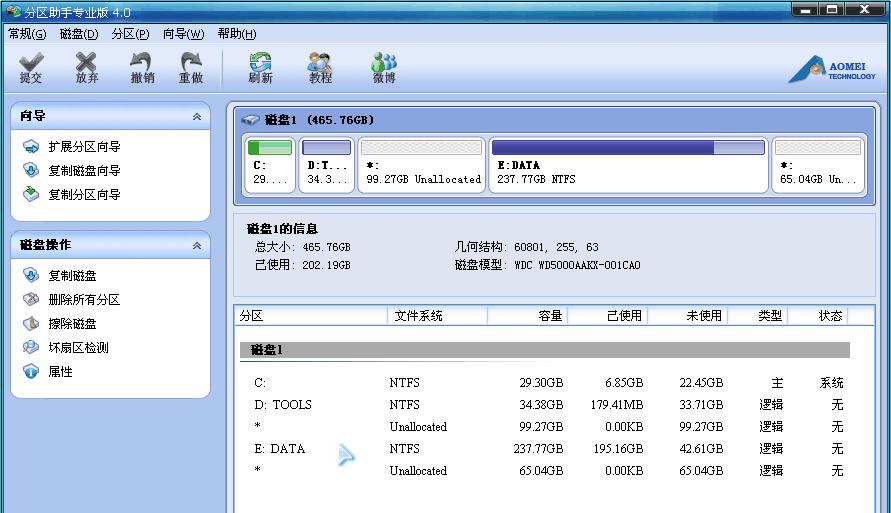Viewport: 891px width, 513px height.
Task: Click the 总大小 465.76GB info text
Action: click(302, 247)
